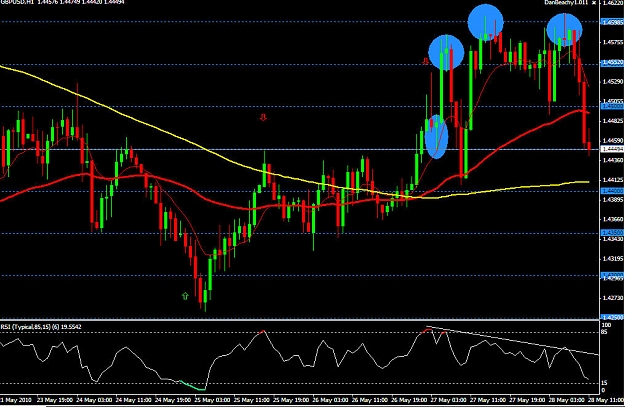Image resolution: width=625 pixels, height=407 pixels.
Task: Click the 1.45290 price axis value
Action: [613, 82]
